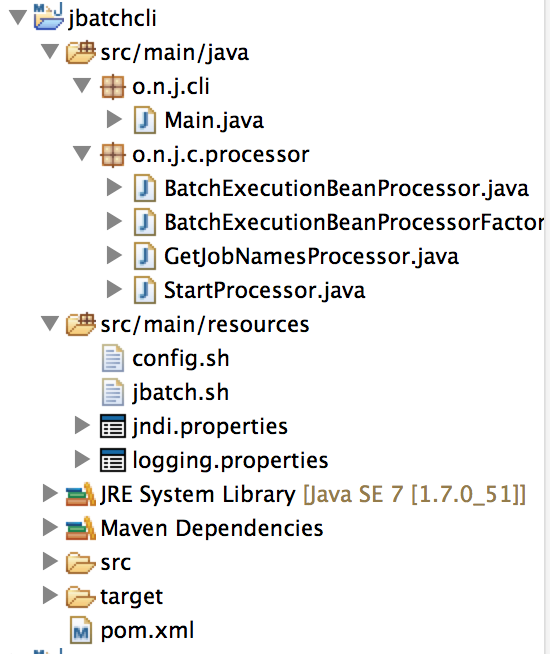Screen dimensions: 550x654
Task: Click the o.n.j.c.processor package icon
Action: click(x=113, y=155)
